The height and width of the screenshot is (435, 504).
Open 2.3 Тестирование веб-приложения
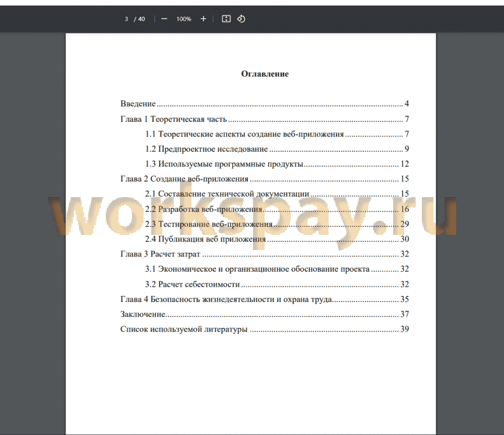277,224
